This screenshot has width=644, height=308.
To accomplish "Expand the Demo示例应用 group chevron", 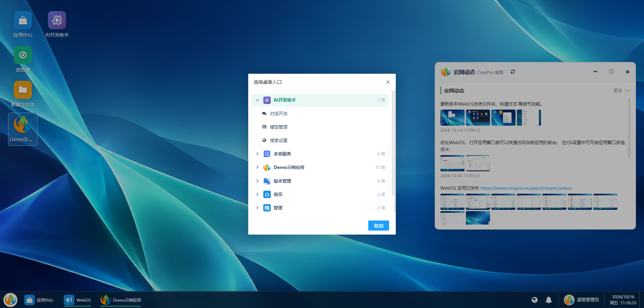I will click(x=258, y=167).
